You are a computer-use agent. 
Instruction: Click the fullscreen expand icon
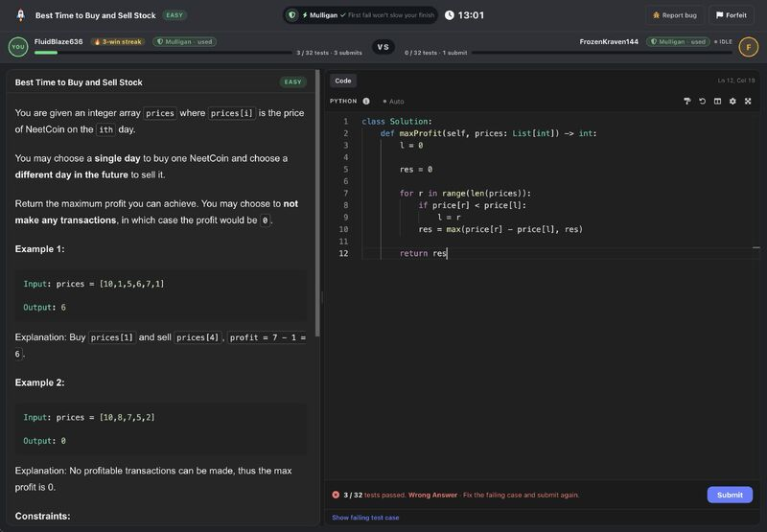[x=748, y=102]
